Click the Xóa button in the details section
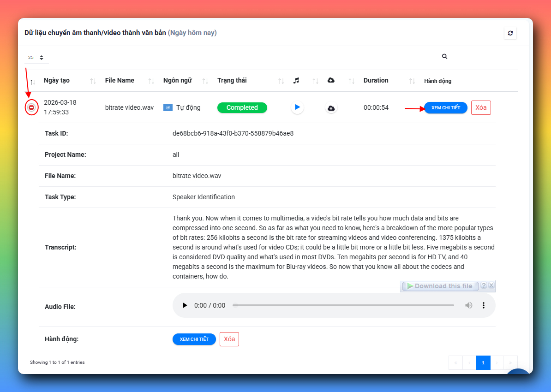The height and width of the screenshot is (392, 551). click(229, 339)
